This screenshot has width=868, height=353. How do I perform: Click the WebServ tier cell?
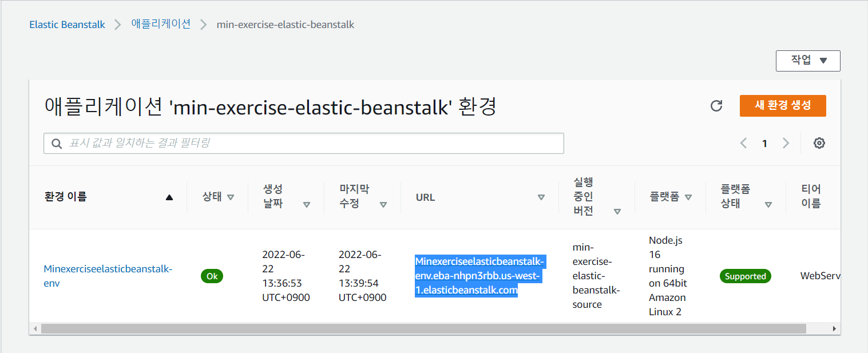click(x=820, y=276)
